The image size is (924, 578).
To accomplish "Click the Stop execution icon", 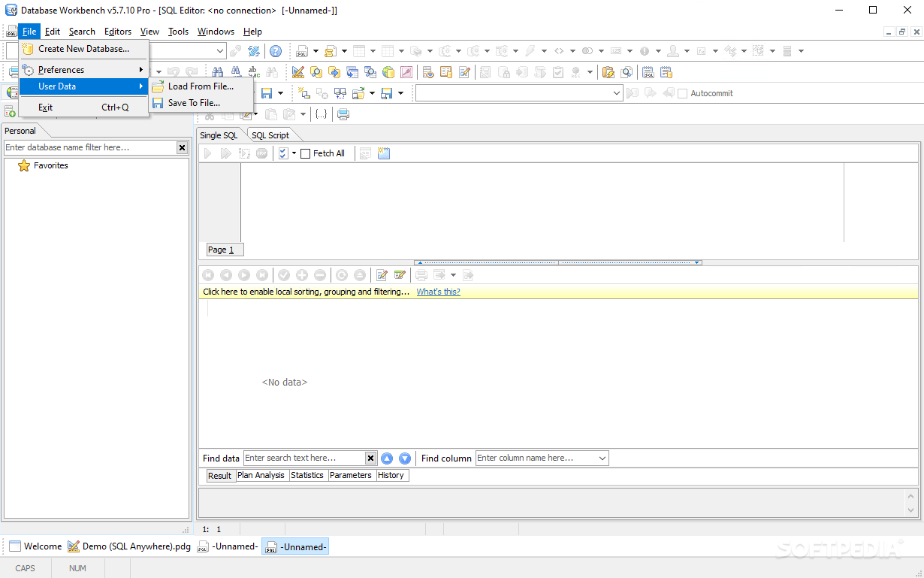I will coord(261,153).
